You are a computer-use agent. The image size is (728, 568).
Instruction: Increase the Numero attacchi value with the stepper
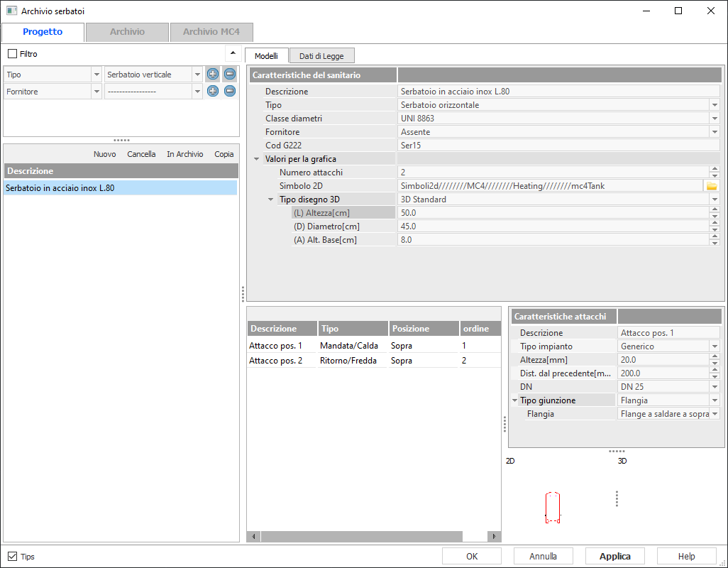pos(714,169)
